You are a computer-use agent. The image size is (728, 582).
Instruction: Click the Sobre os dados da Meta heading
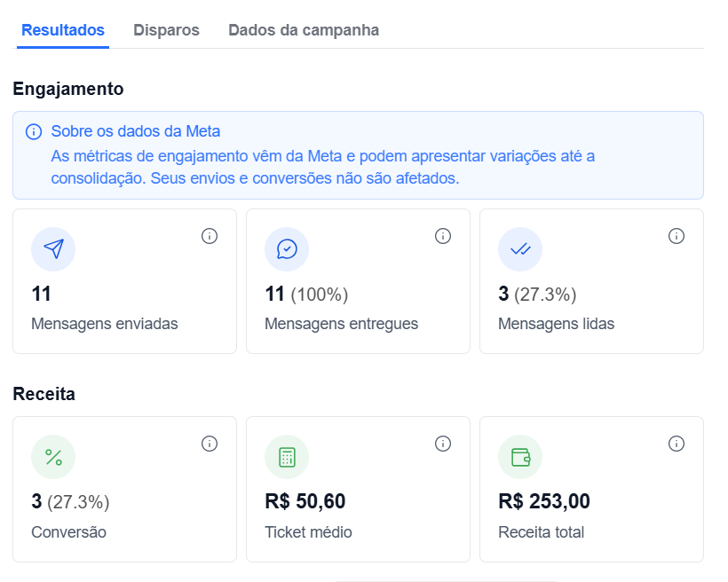(136, 131)
